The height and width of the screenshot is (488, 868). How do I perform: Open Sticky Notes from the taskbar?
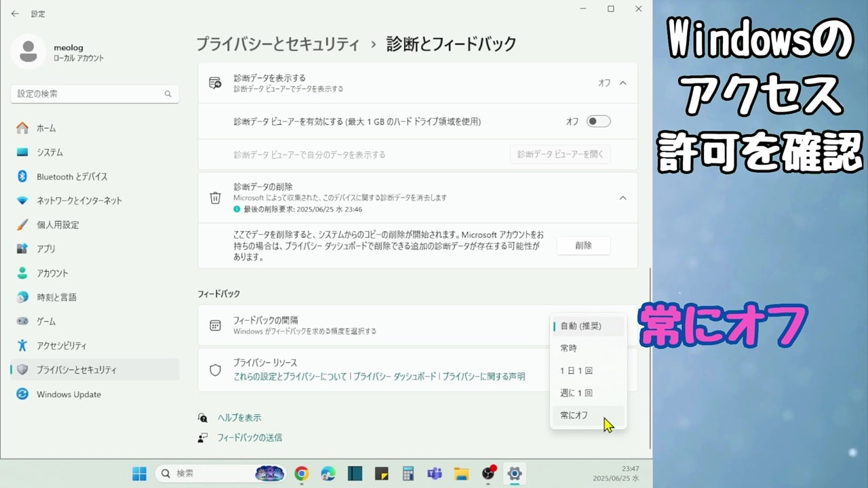pyautogui.click(x=381, y=473)
